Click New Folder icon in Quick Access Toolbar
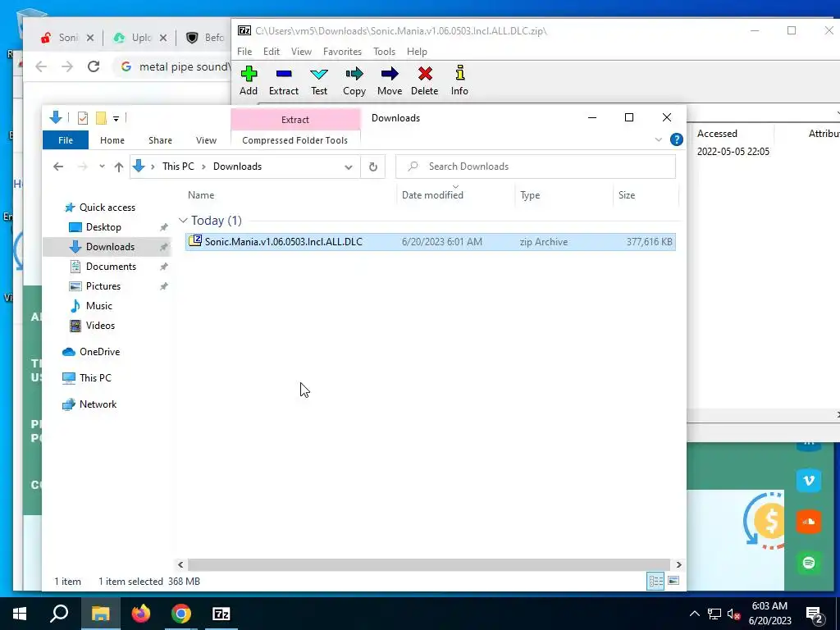Screen dimensions: 840x630 click(x=101, y=118)
